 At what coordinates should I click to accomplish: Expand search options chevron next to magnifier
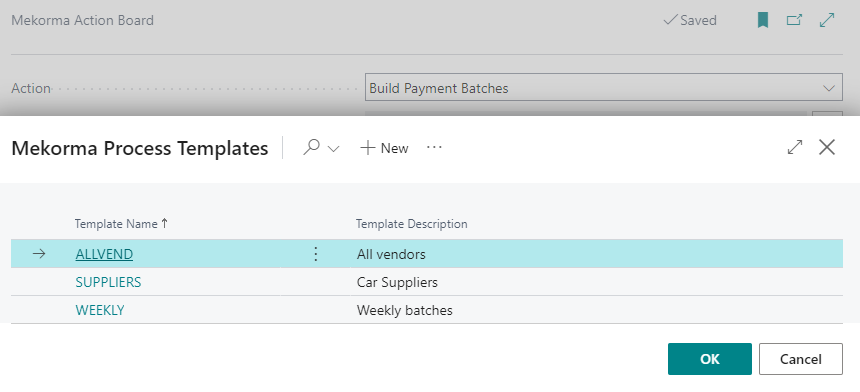(x=333, y=149)
